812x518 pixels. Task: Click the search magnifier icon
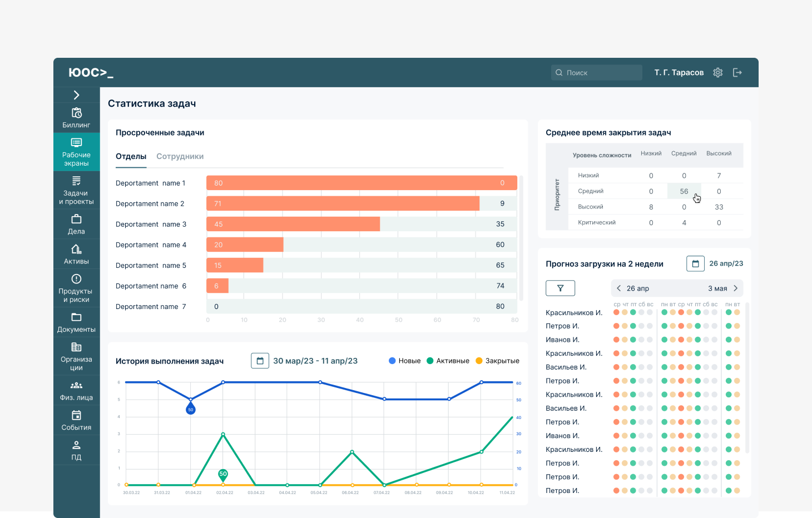pos(559,73)
